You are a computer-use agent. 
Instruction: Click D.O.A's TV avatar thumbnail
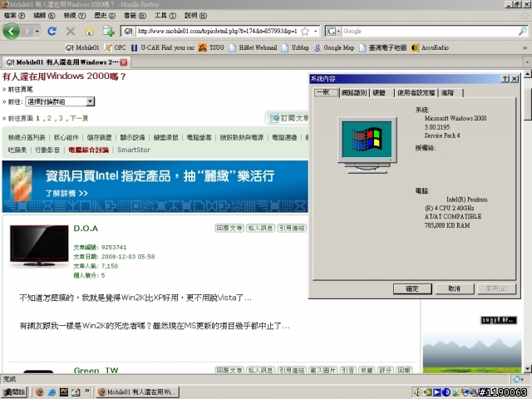click(39, 245)
